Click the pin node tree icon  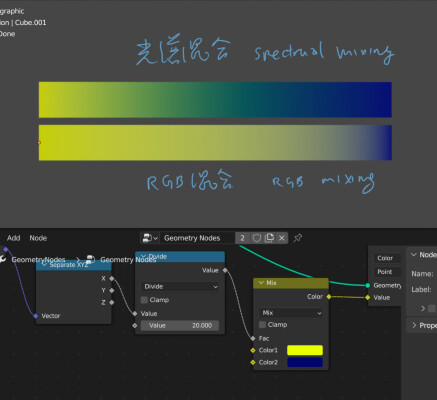[x=298, y=238]
